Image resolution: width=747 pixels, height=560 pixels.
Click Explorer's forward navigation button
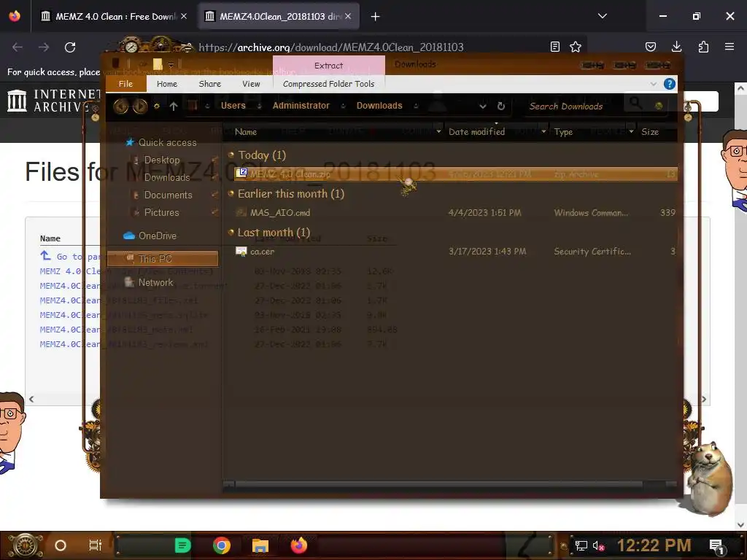click(139, 106)
